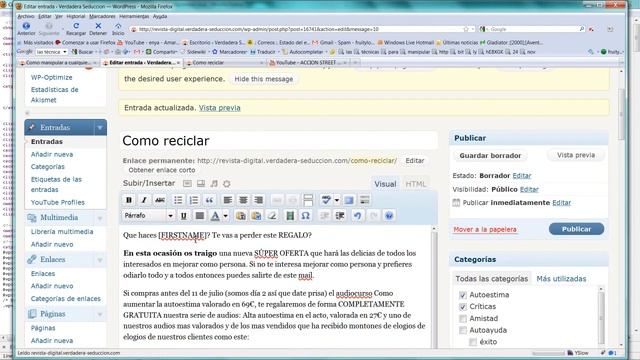The image size is (640, 360).
Task: Click the categories list scrollbar
Action: [x=601, y=315]
